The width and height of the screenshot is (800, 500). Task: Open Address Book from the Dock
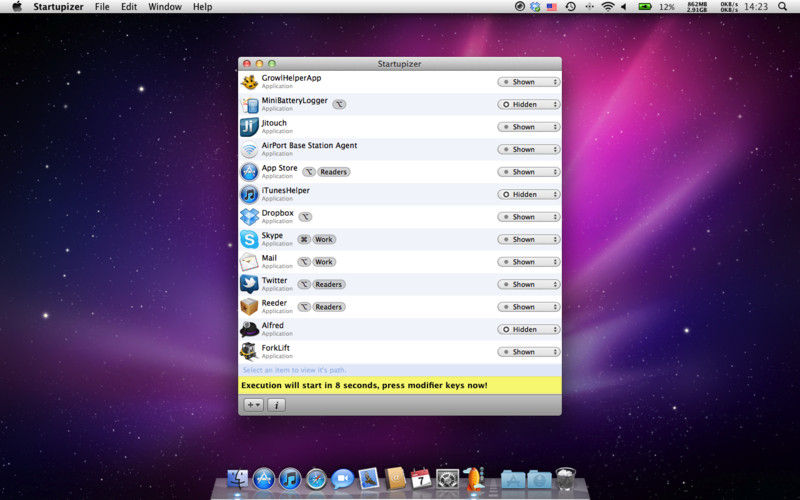click(x=395, y=479)
